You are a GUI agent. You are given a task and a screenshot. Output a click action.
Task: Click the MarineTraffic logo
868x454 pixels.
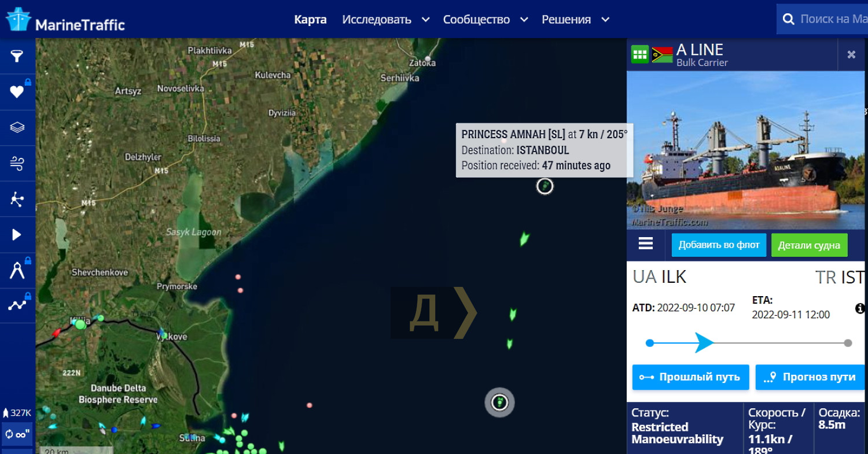(65, 20)
